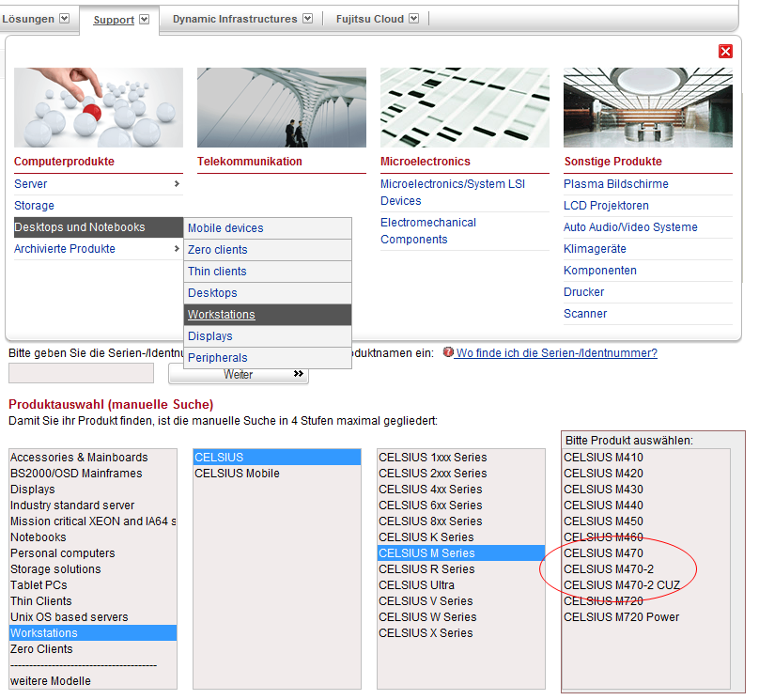Choose Thin clients in the submenu
Screen dimensions: 759x700
click(x=268, y=272)
